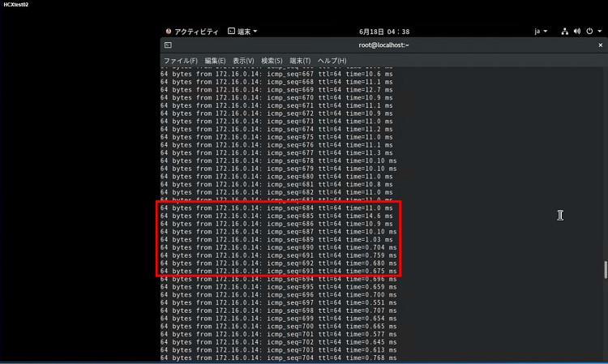The width and height of the screenshot is (608, 364).
Task: Open the 編集(E) menu
Action: (x=215, y=61)
